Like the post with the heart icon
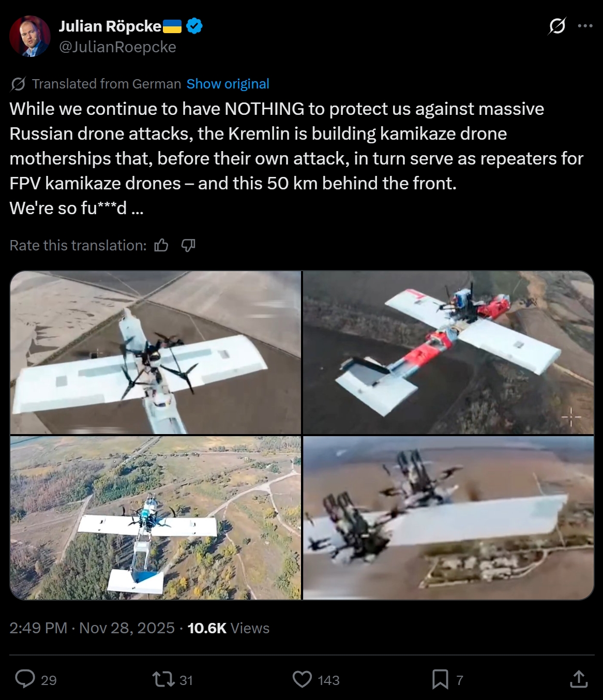Screen dimensions: 603x700 tap(303, 679)
